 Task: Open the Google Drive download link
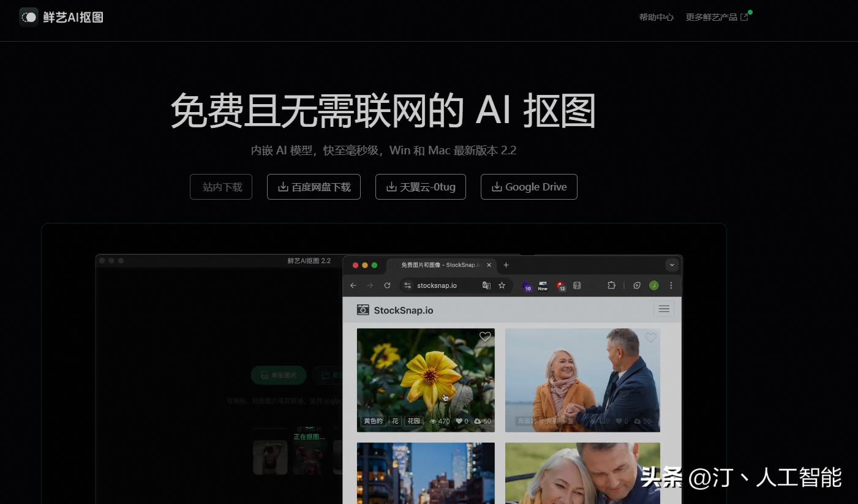click(x=529, y=187)
